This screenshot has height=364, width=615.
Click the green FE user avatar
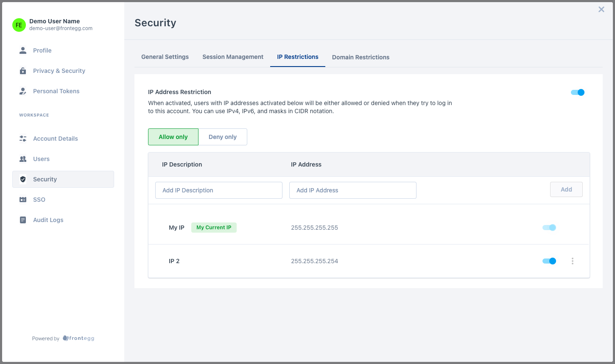tap(19, 25)
